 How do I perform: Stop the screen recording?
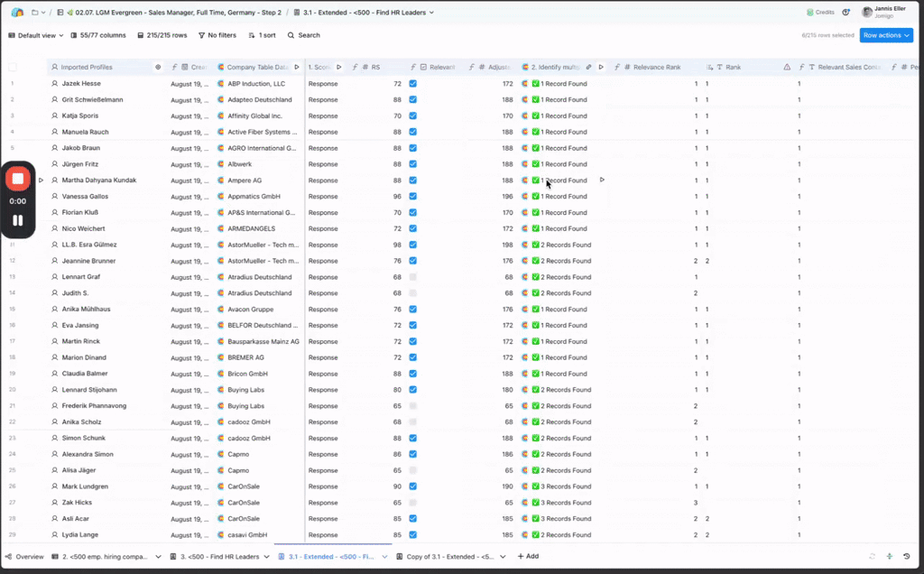(x=17, y=179)
